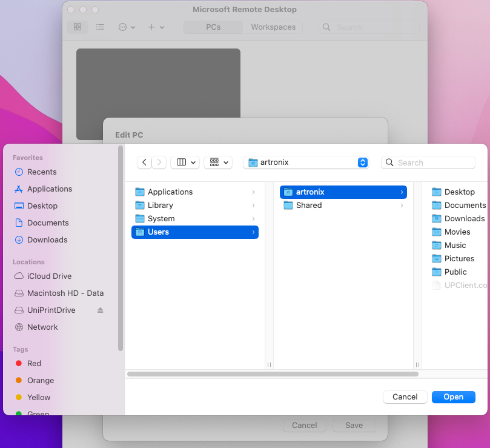Open the group-by options dropdown

(218, 162)
